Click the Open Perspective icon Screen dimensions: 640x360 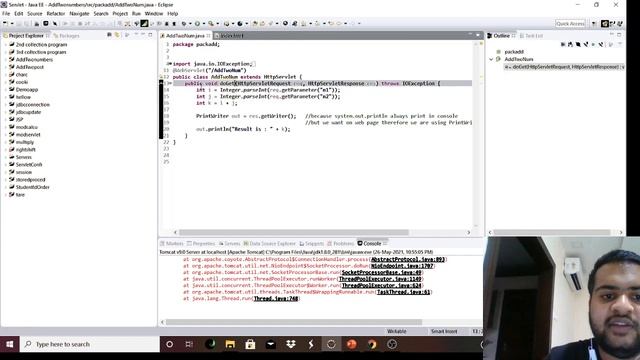(593, 24)
